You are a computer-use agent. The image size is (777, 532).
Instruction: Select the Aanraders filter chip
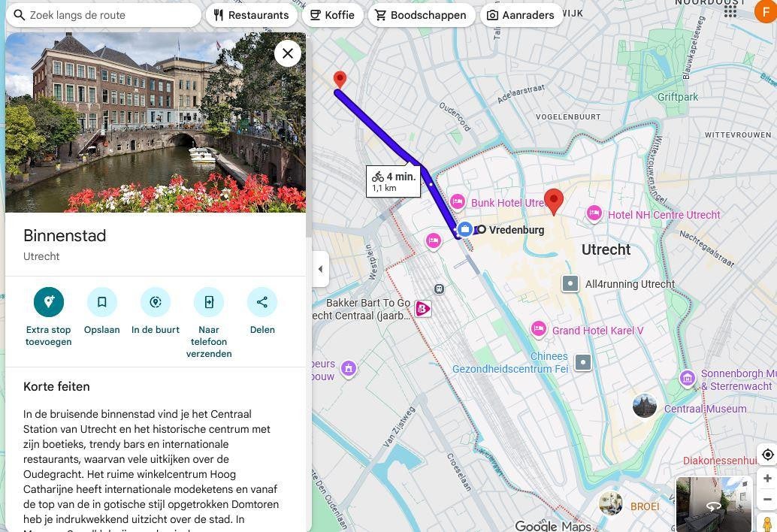(521, 15)
